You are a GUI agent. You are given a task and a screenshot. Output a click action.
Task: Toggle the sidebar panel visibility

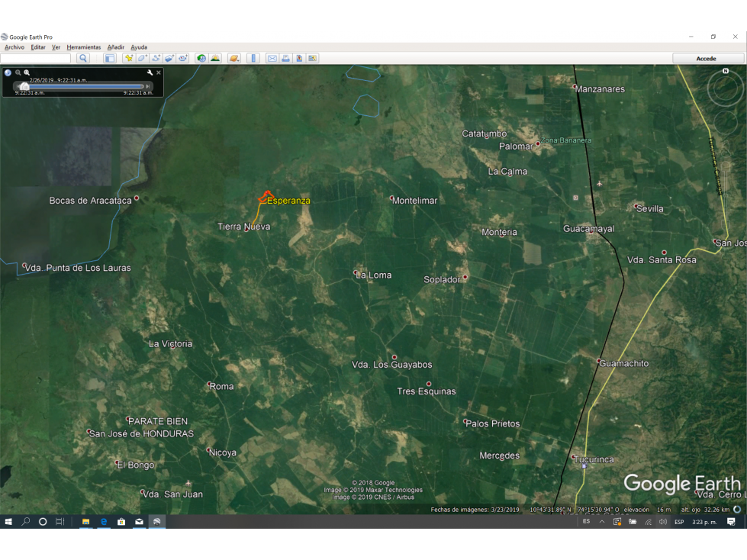[110, 58]
